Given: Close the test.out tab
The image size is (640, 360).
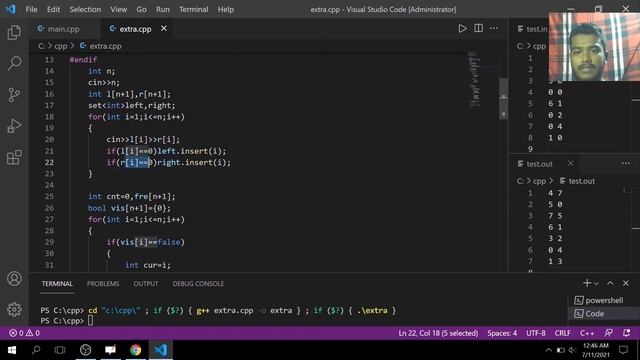Looking at the screenshot, I should (x=571, y=164).
